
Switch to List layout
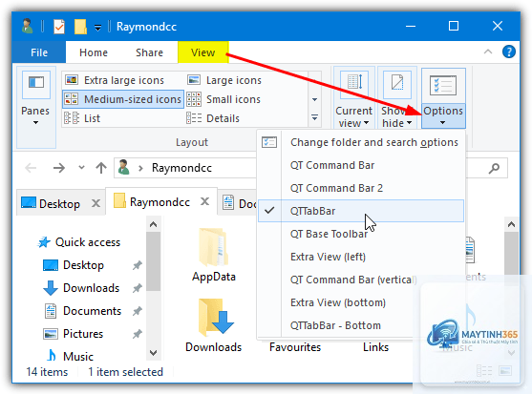point(82,118)
